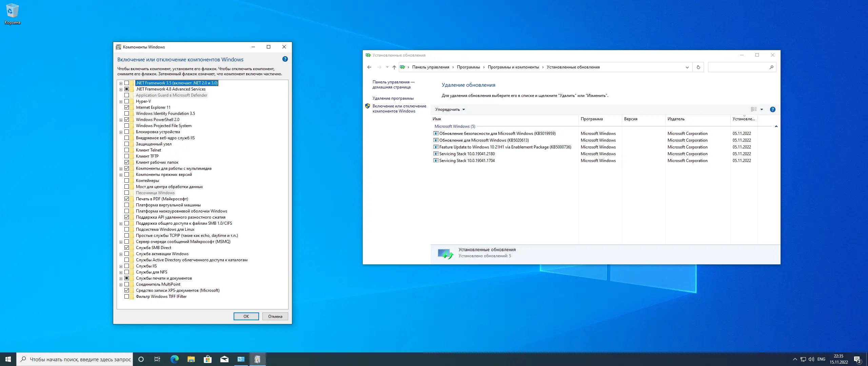This screenshot has width=868, height=366.
Task: Check the Hyper-V component checkbox
Action: [126, 101]
